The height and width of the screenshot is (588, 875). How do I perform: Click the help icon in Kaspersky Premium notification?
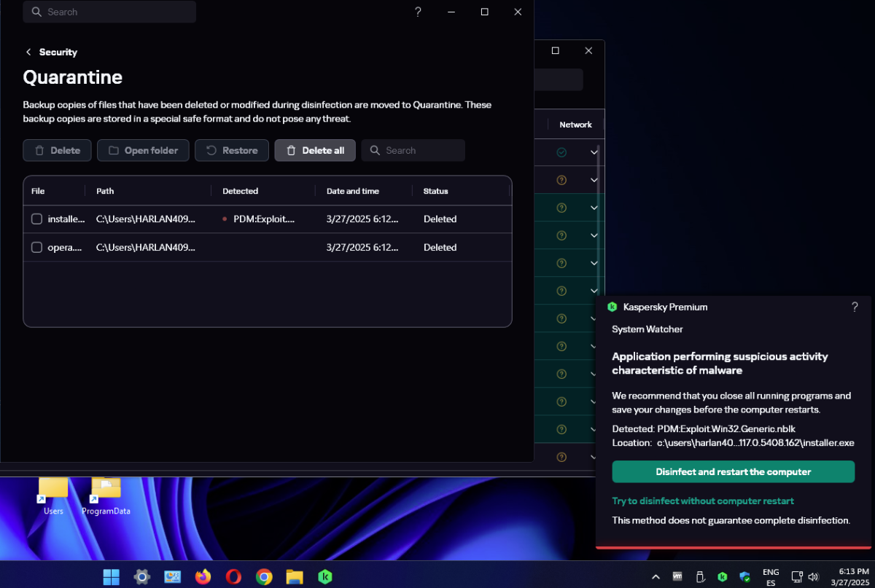point(855,307)
